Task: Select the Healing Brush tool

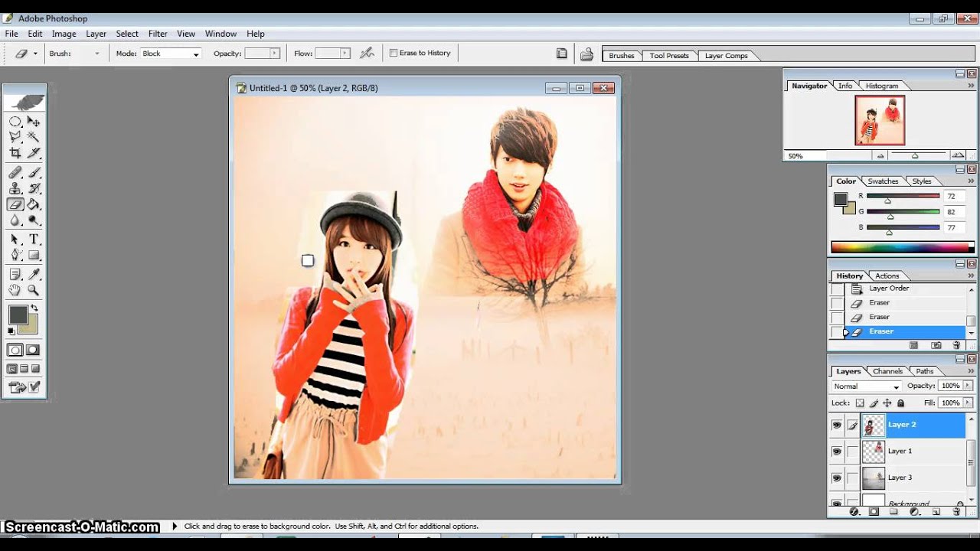Action: 15,173
